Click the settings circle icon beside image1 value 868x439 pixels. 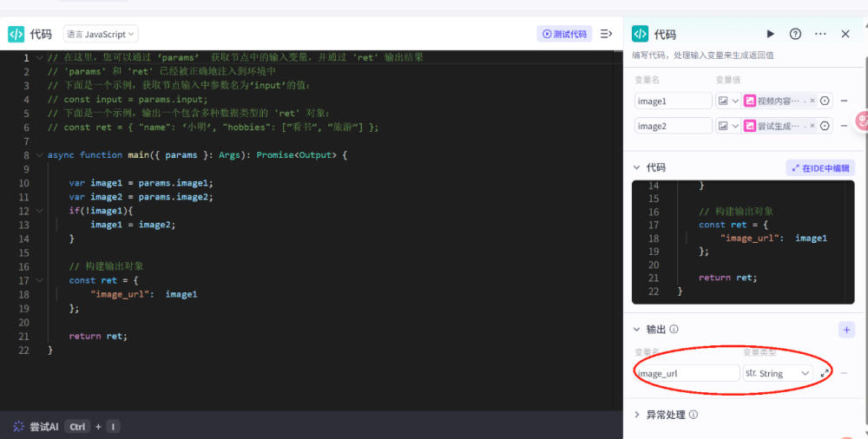[825, 101]
